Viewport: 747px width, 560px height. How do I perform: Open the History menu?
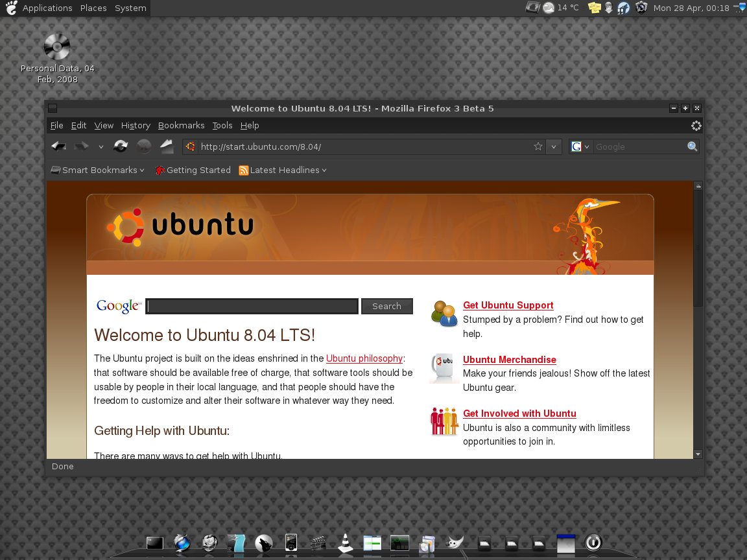(x=136, y=125)
